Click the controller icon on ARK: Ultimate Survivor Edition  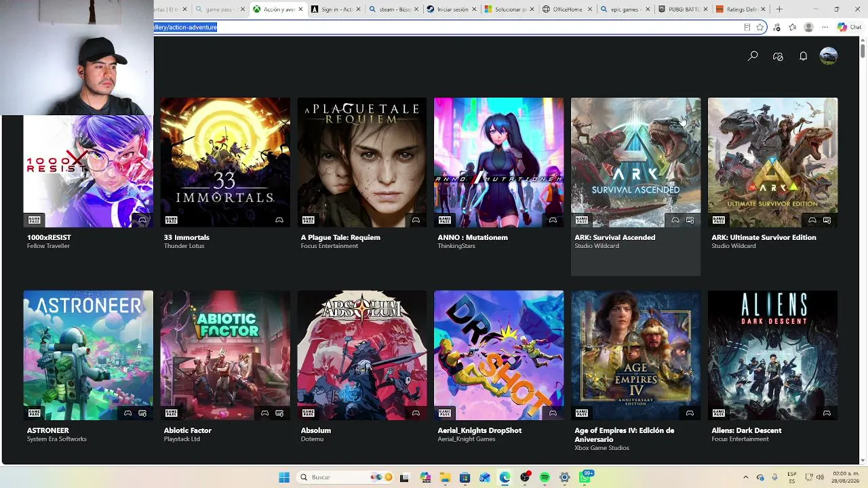tap(812, 220)
